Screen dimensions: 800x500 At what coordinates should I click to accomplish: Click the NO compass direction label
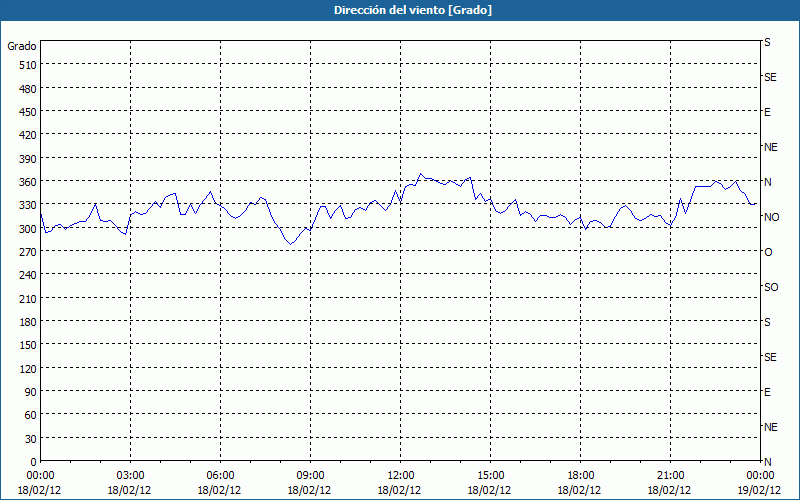coord(771,217)
